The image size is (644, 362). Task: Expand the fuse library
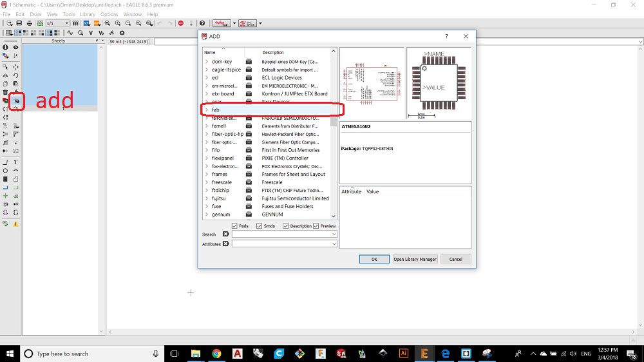(x=207, y=206)
